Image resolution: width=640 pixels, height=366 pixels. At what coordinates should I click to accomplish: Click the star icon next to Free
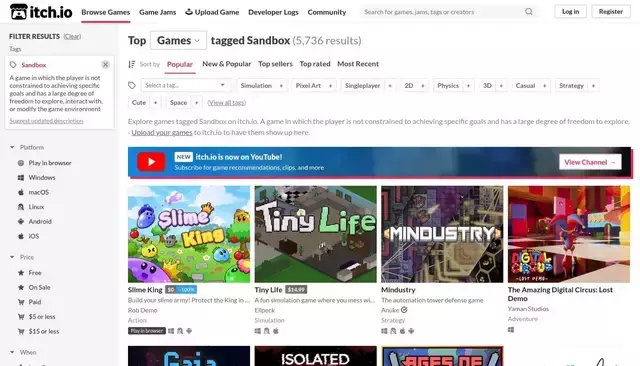[21, 273]
